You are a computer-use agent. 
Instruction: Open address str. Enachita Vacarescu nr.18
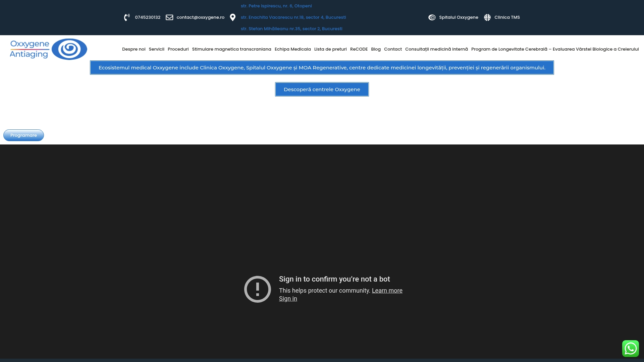[x=293, y=17]
